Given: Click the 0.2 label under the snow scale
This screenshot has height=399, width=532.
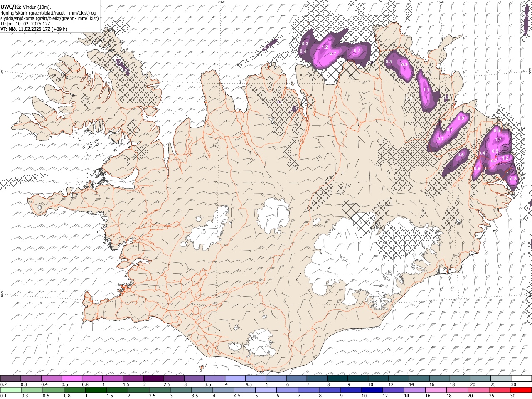Looking at the screenshot, I should [x=3, y=384].
